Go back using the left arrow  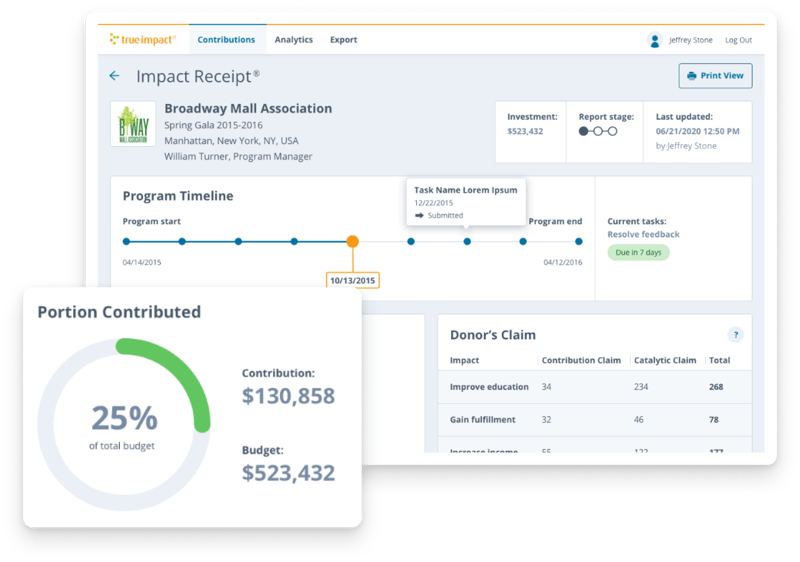[114, 76]
